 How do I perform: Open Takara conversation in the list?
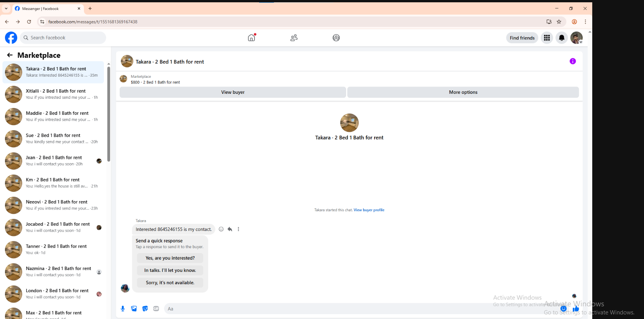tap(53, 72)
